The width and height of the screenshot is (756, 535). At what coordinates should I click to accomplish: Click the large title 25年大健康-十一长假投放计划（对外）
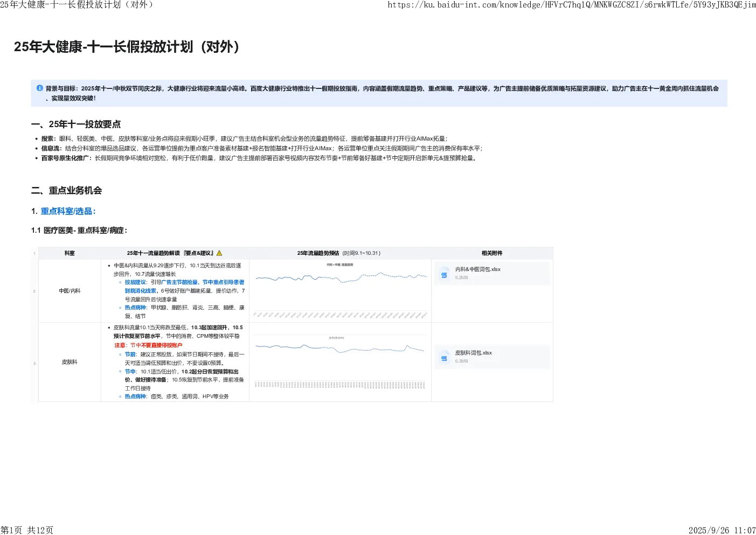(x=127, y=47)
